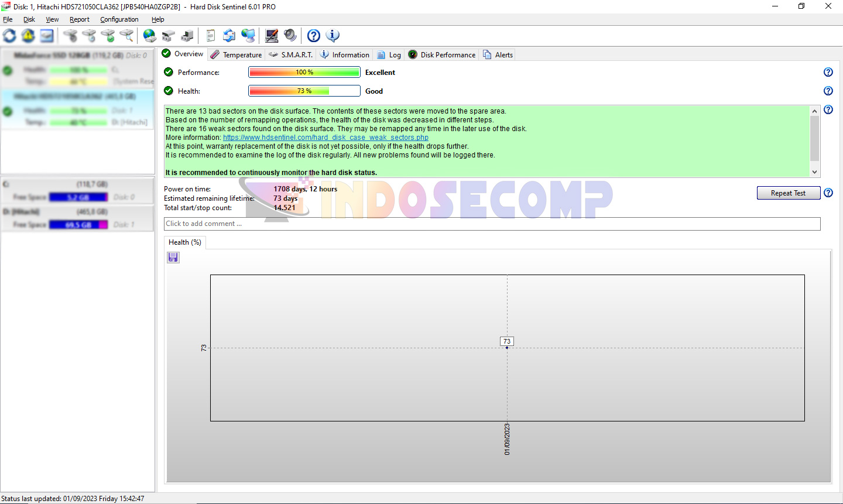
Task: Click the '14.521' start/stop count value
Action: 285,208
